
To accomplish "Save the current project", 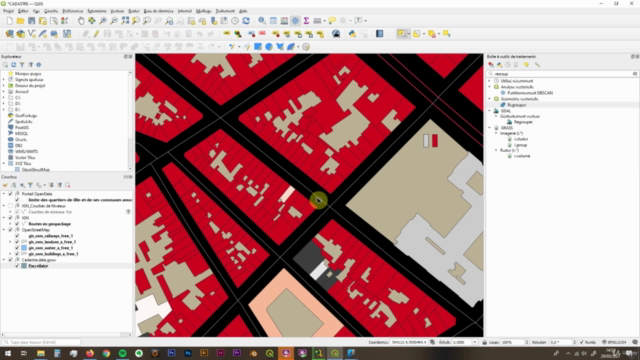I will (x=31, y=21).
